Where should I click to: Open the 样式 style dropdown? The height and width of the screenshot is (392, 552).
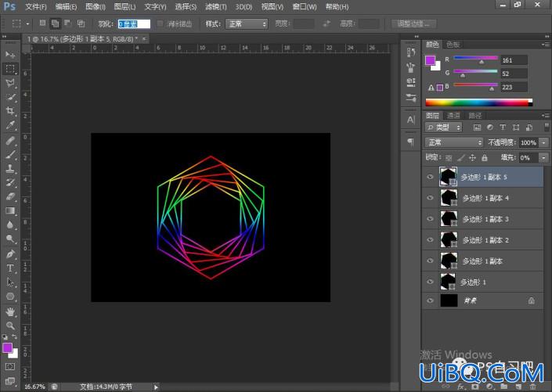[247, 24]
